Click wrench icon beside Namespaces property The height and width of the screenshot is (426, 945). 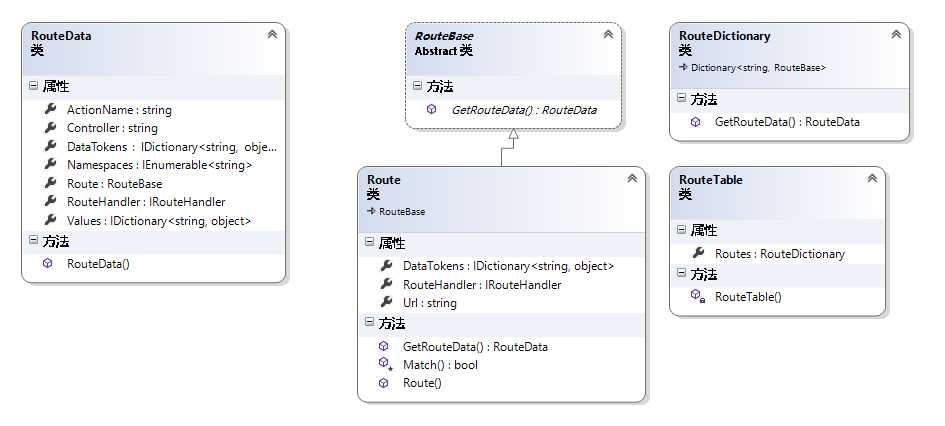[x=50, y=164]
